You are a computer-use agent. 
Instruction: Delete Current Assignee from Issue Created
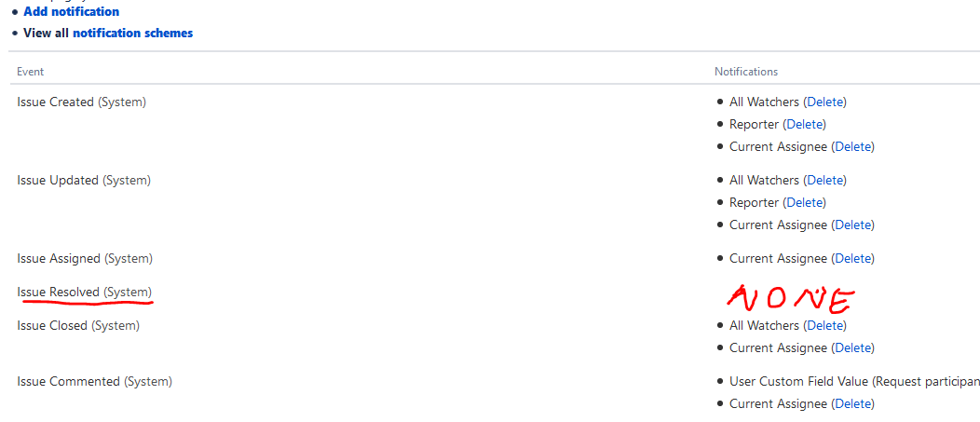(x=853, y=147)
